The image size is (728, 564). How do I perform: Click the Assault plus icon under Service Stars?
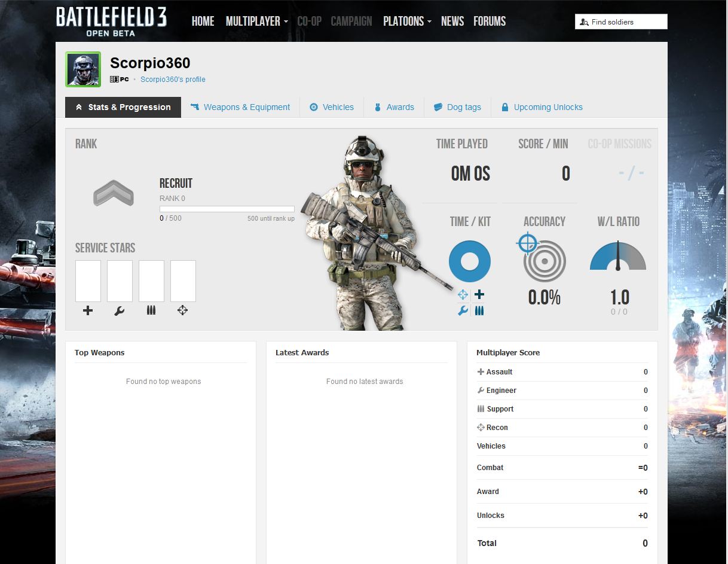88,310
